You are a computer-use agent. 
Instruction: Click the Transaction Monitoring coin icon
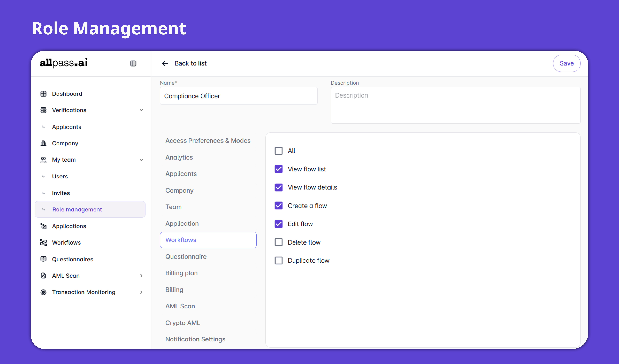(x=43, y=292)
